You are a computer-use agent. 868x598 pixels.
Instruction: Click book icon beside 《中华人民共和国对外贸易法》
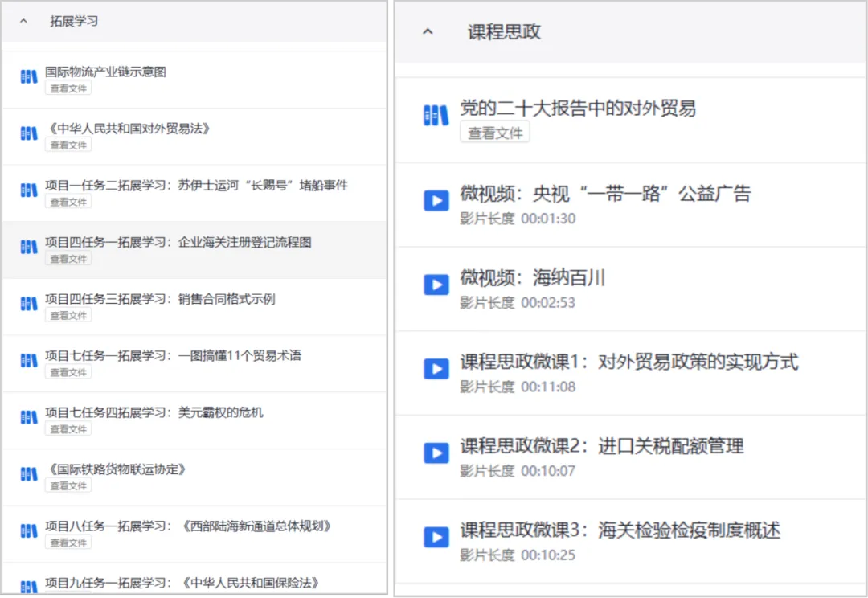pyautogui.click(x=29, y=133)
